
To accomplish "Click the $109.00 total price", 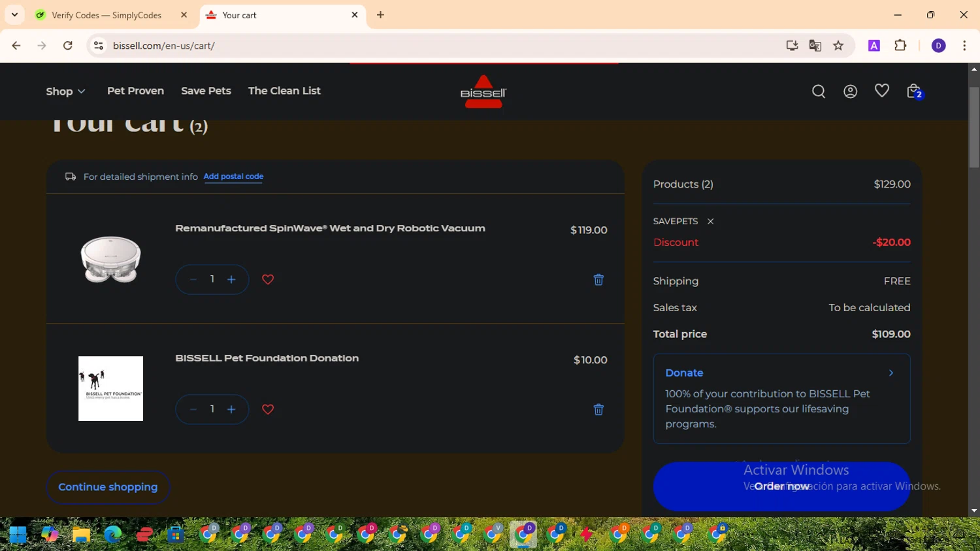I will click(x=890, y=334).
